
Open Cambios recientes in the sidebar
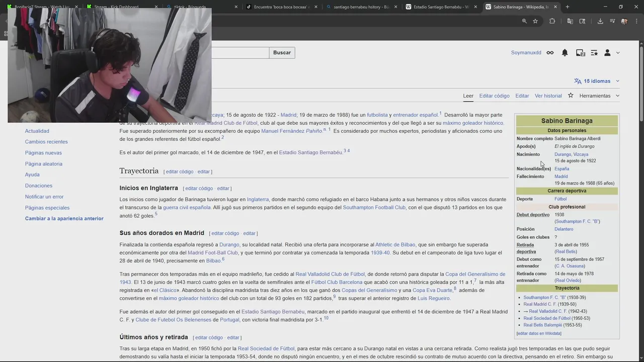pyautogui.click(x=46, y=142)
